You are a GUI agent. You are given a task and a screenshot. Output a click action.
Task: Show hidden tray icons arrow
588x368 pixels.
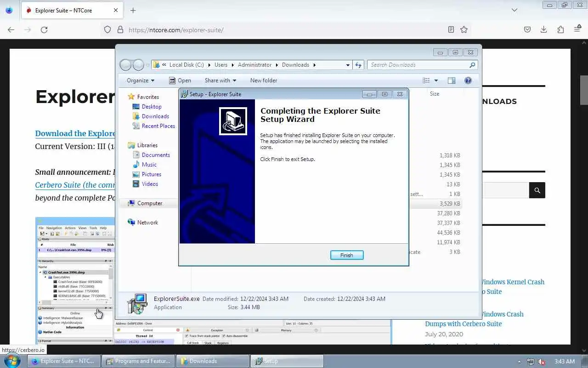tap(519, 362)
